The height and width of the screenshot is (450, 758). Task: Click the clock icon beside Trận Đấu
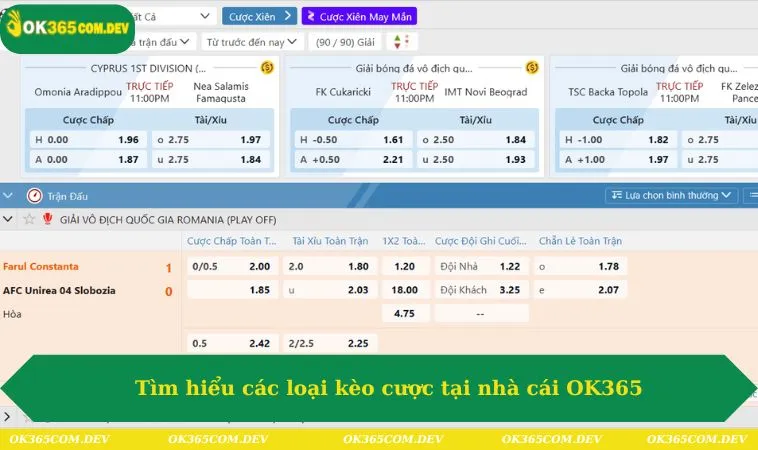point(34,196)
